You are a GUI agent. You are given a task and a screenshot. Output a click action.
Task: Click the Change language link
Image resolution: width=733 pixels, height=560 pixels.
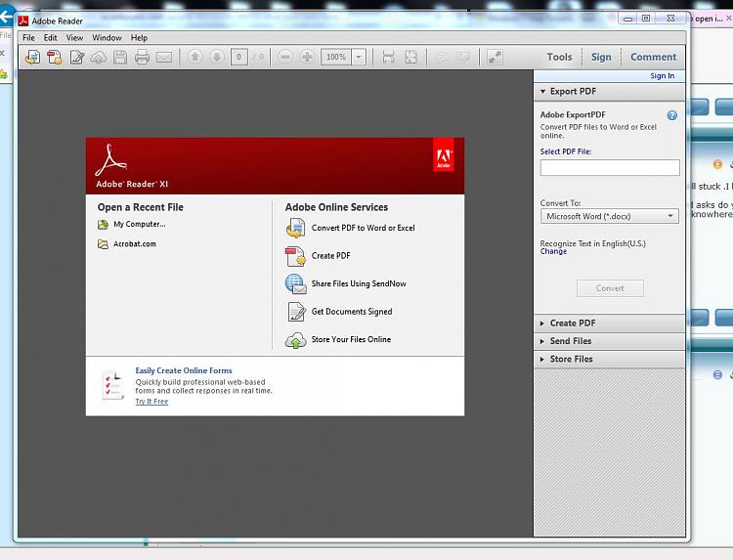(x=553, y=251)
